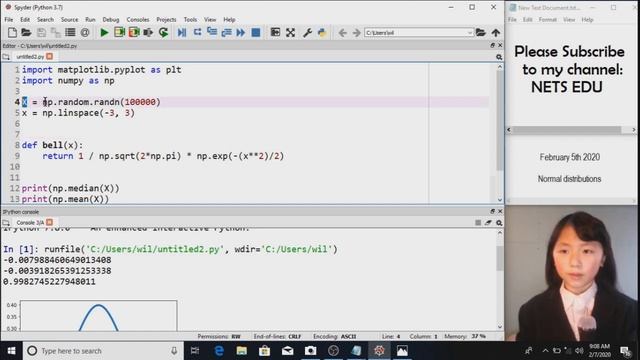Run cell and advance icon
This screenshot has width=640, height=360.
tap(134, 32)
